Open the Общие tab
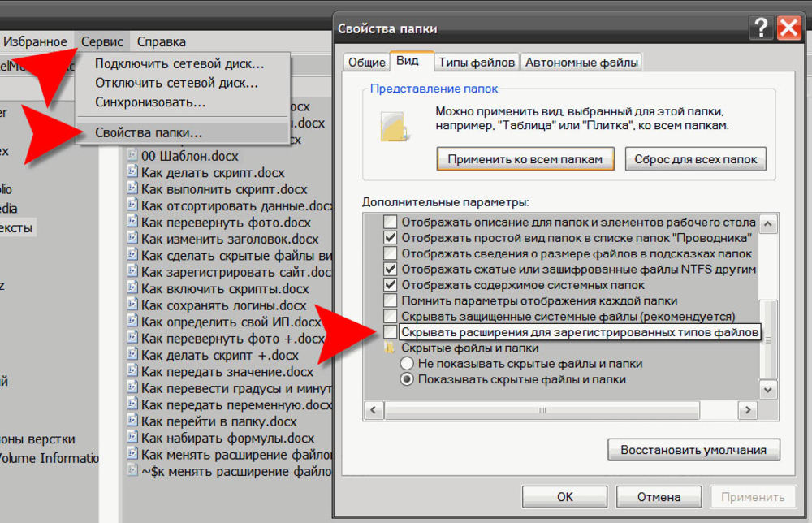The height and width of the screenshot is (523, 812). pos(366,62)
